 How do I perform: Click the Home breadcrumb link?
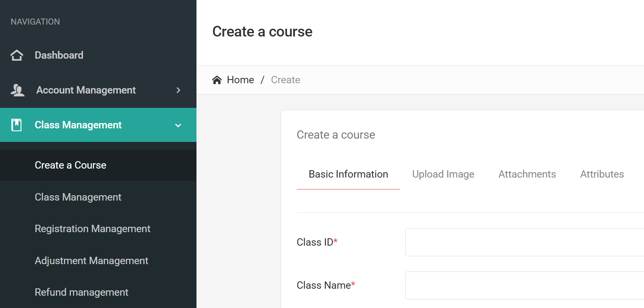240,80
